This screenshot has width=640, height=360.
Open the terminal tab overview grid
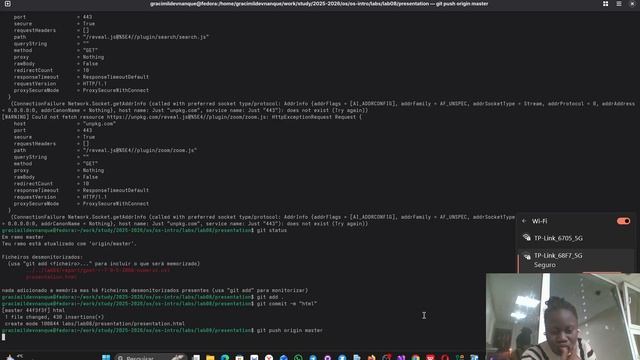[605, 4]
